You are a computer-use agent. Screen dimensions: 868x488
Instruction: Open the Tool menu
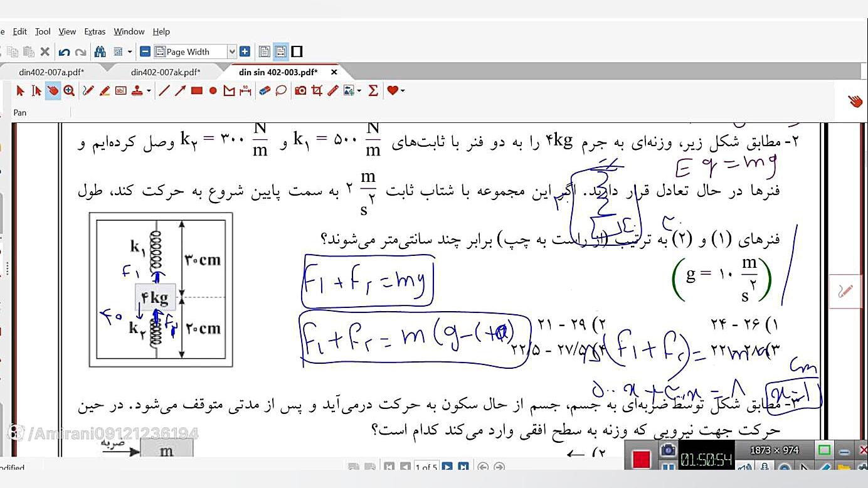click(x=43, y=31)
